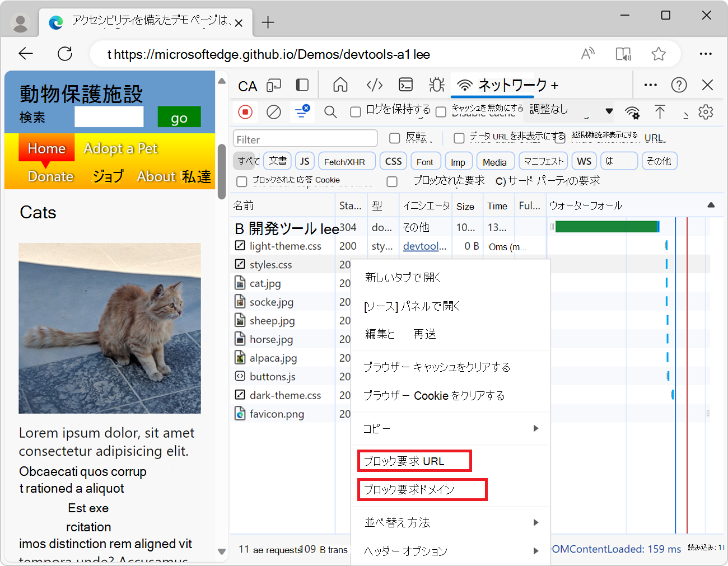Clear the network log
The width and height of the screenshot is (728, 566).
coord(273,112)
